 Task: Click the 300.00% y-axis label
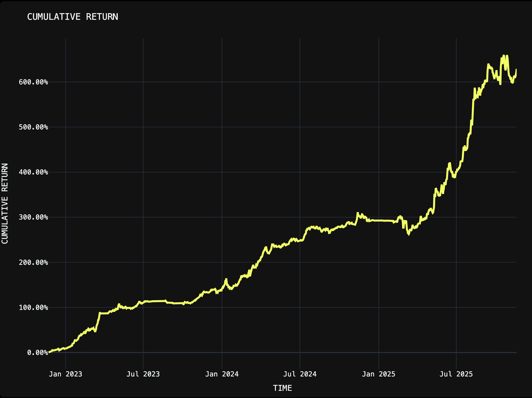click(33, 217)
